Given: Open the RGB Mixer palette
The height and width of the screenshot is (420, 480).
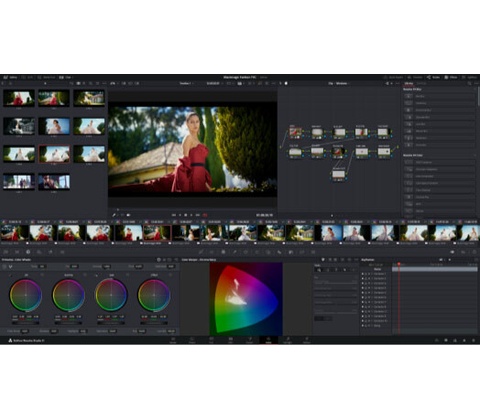Looking at the screenshot, I should coord(51,252).
